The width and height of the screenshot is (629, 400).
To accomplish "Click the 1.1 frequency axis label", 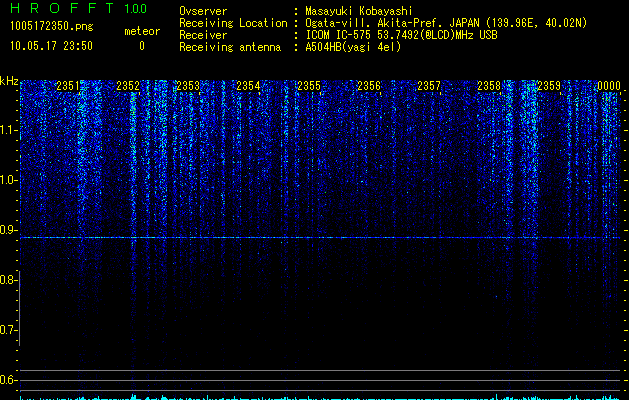I will [8, 130].
